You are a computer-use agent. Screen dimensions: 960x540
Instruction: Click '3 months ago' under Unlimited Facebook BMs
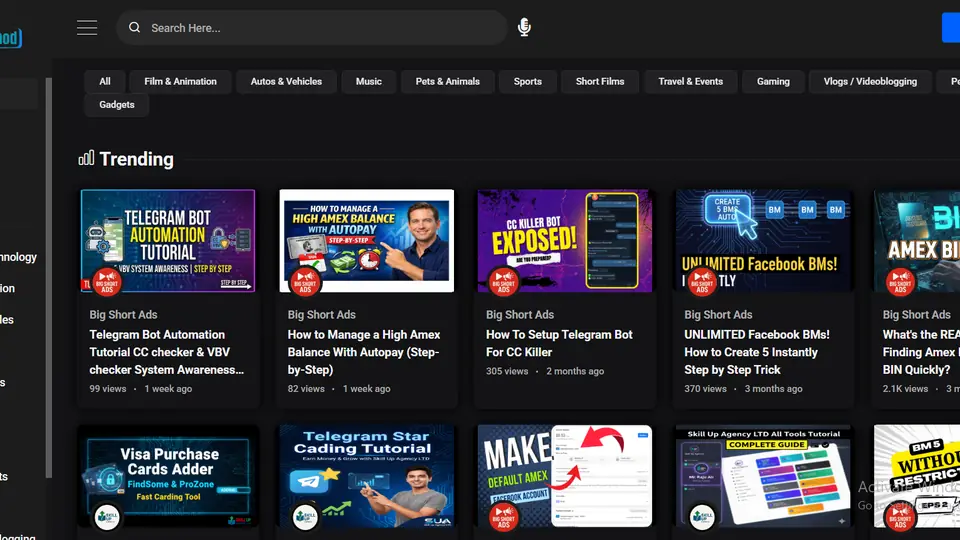coord(773,389)
